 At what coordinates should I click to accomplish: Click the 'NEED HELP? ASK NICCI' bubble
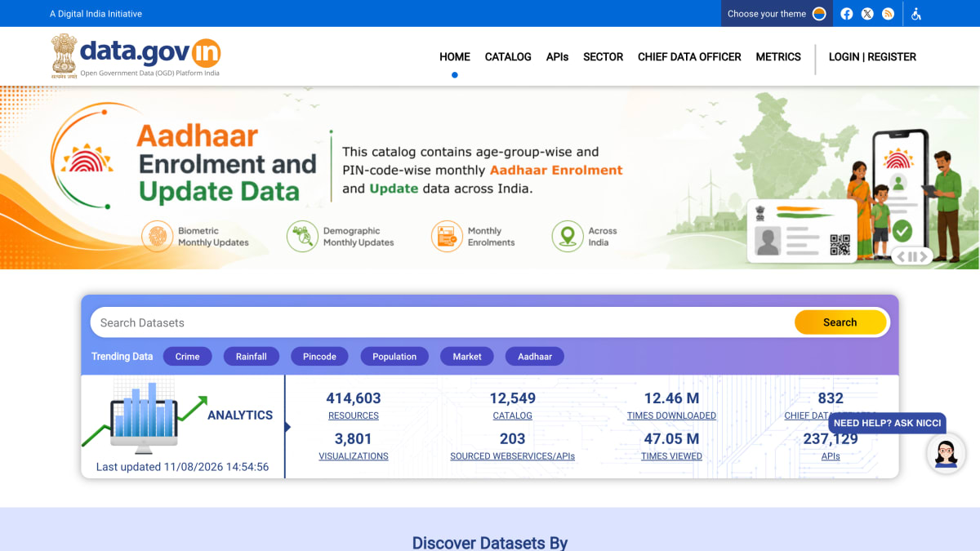point(887,423)
